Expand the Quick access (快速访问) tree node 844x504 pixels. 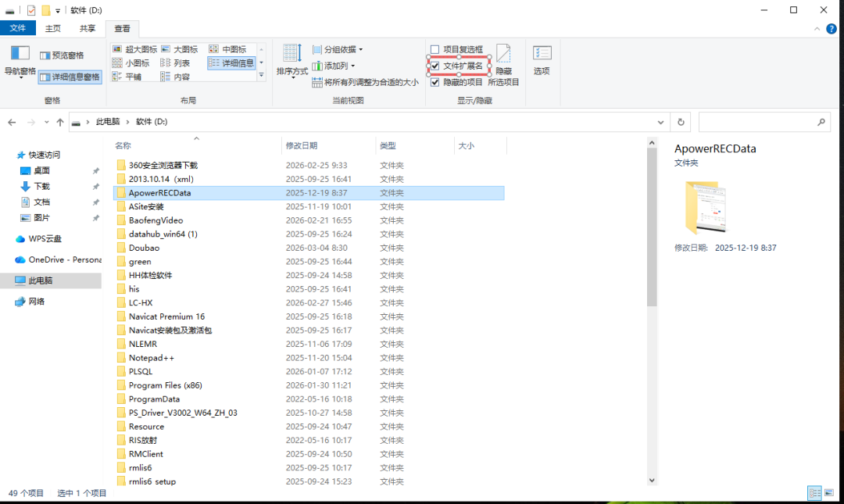[9, 155]
